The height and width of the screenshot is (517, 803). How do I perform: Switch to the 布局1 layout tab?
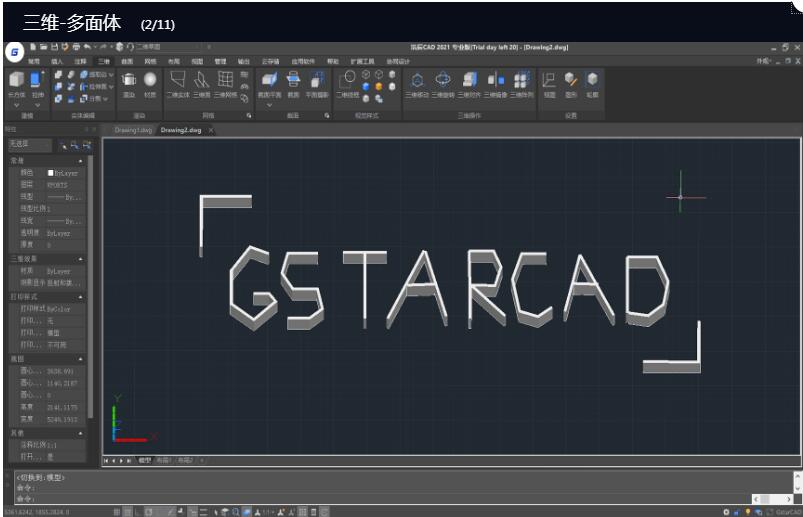tap(163, 460)
